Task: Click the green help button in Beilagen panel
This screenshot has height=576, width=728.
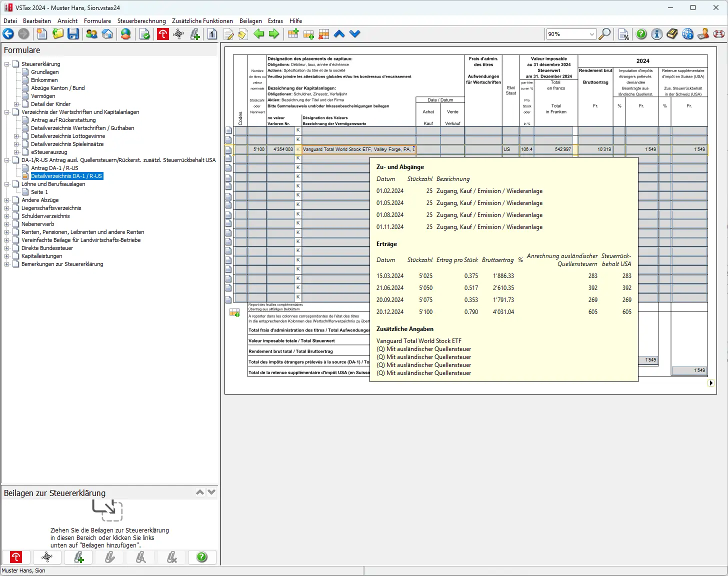Action: pos(202,557)
